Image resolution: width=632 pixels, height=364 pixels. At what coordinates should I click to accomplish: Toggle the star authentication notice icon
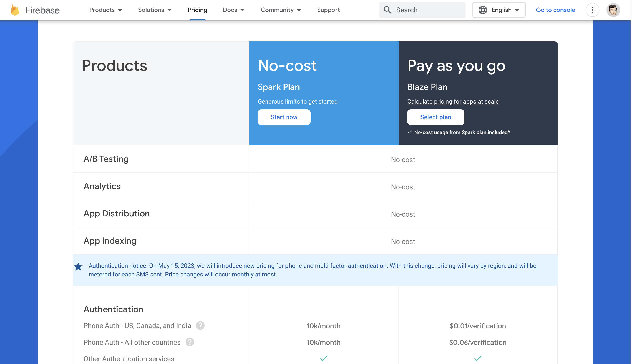coord(78,266)
